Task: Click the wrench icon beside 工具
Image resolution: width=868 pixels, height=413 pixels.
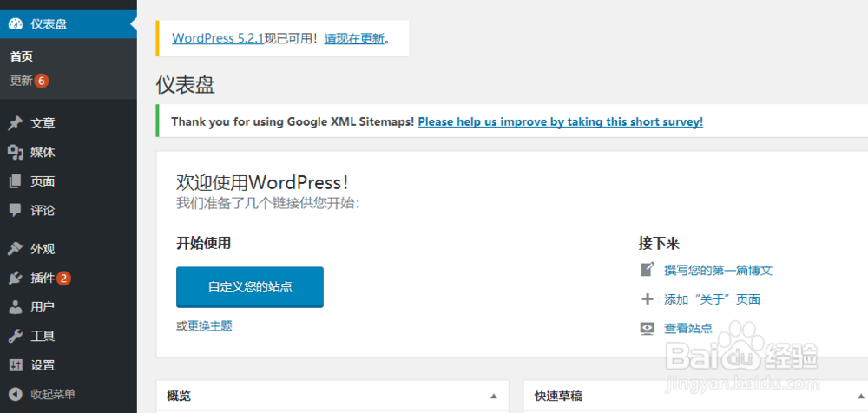Action: coord(15,336)
